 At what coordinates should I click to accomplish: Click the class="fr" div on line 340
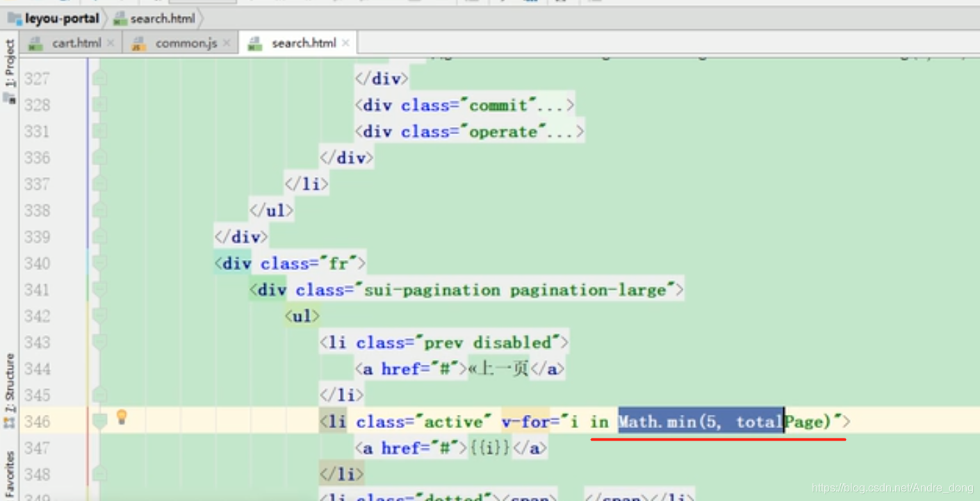[x=290, y=263]
